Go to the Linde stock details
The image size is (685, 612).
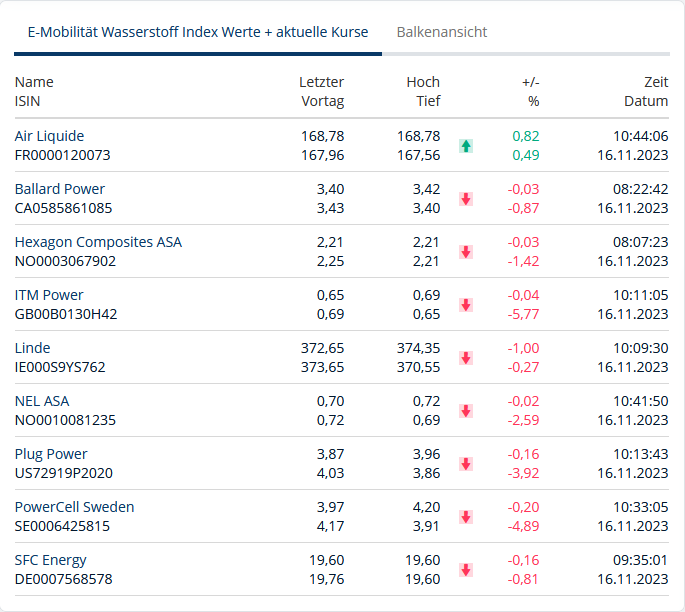[33, 348]
